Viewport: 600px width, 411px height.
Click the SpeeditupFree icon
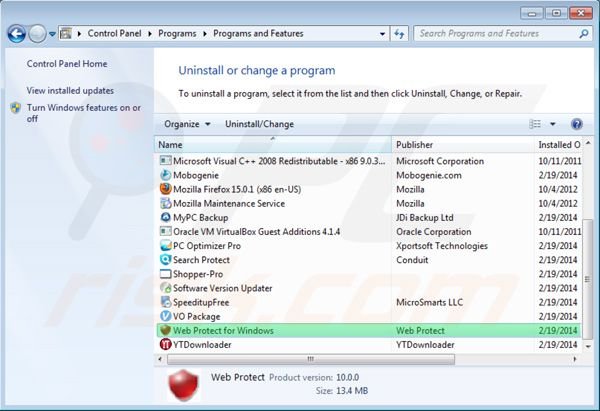[x=165, y=302]
